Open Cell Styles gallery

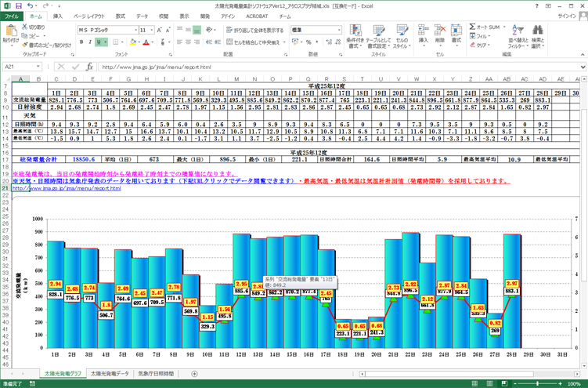(x=402, y=36)
